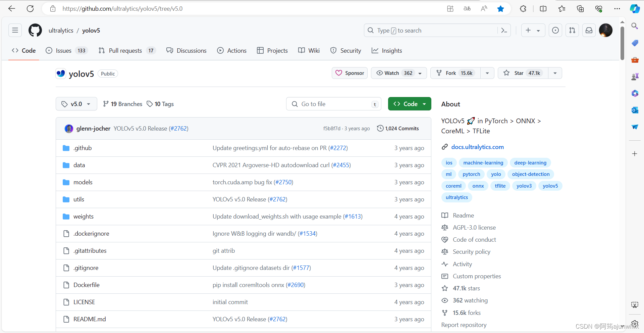Open the Actions tab
644x333 pixels.
(232, 51)
